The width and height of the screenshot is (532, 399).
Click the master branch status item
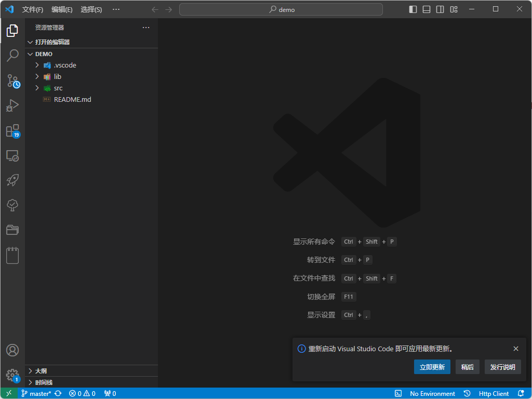(x=36, y=394)
